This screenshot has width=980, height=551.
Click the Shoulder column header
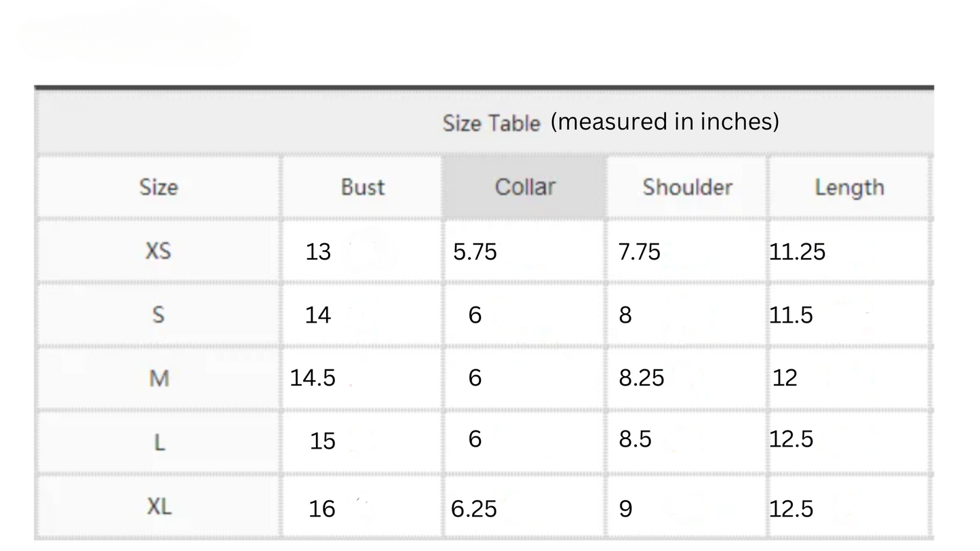click(x=687, y=187)
